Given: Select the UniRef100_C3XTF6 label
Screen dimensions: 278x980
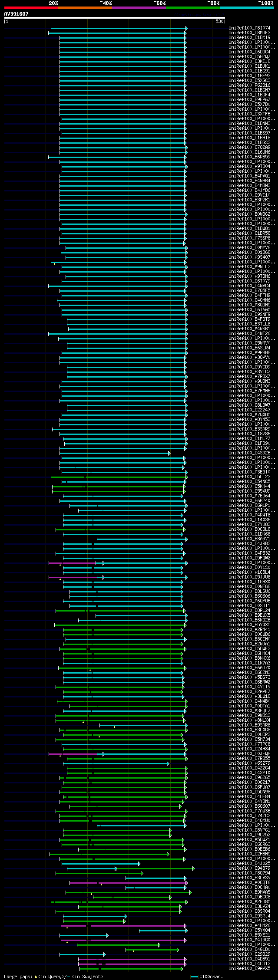Looking at the screenshot, I should pos(249,114).
